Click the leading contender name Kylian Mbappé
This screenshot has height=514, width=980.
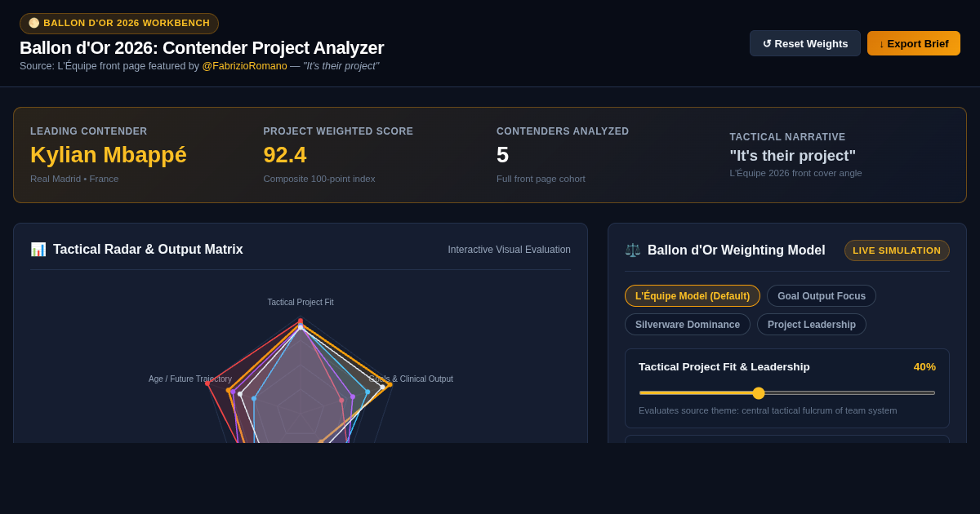click(109, 155)
